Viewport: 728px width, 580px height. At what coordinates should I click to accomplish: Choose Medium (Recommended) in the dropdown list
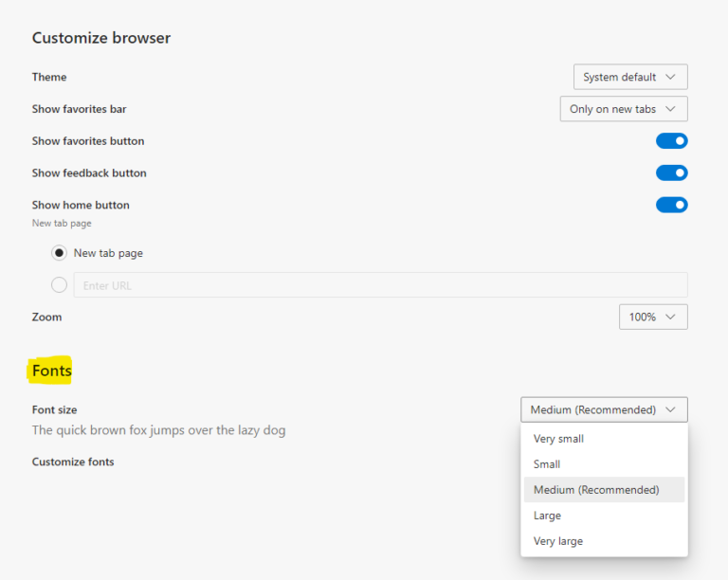pos(596,490)
